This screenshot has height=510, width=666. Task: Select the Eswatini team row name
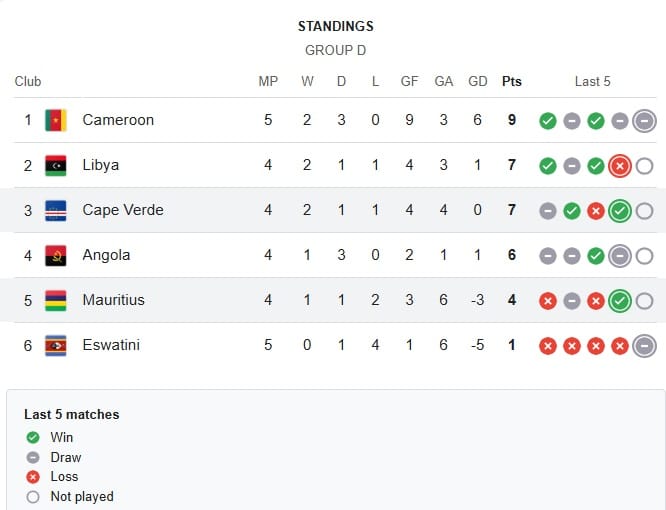[111, 345]
